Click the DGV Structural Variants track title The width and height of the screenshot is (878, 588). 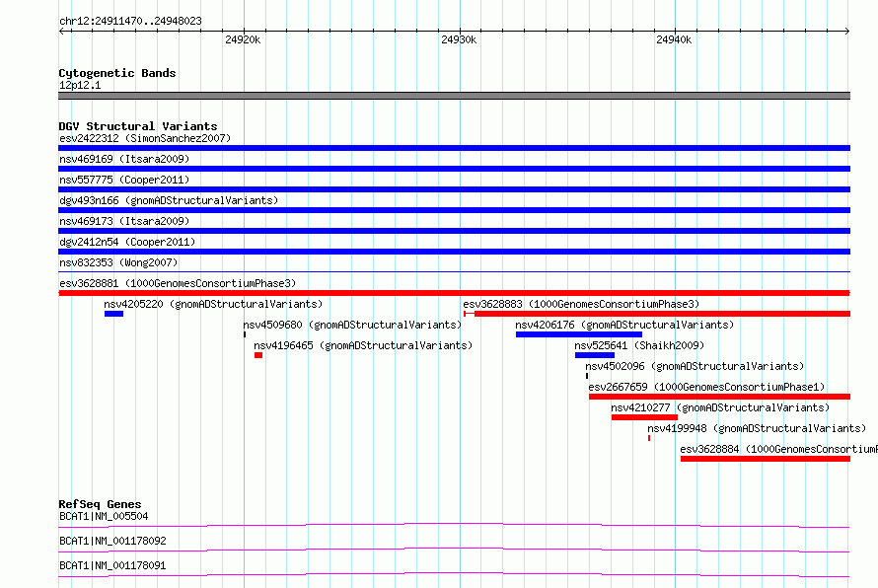(x=138, y=126)
